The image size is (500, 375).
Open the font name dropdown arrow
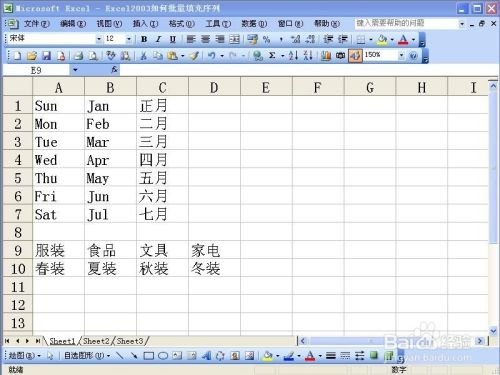[99, 39]
